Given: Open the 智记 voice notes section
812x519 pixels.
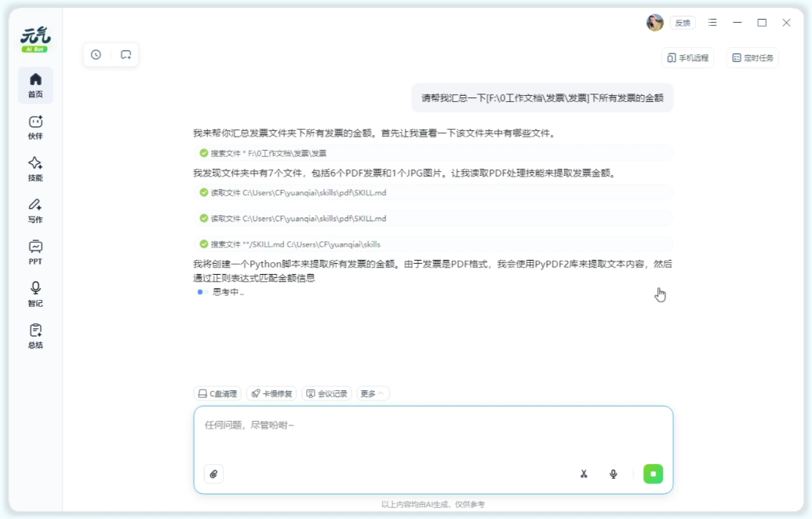Looking at the screenshot, I should click(x=35, y=294).
